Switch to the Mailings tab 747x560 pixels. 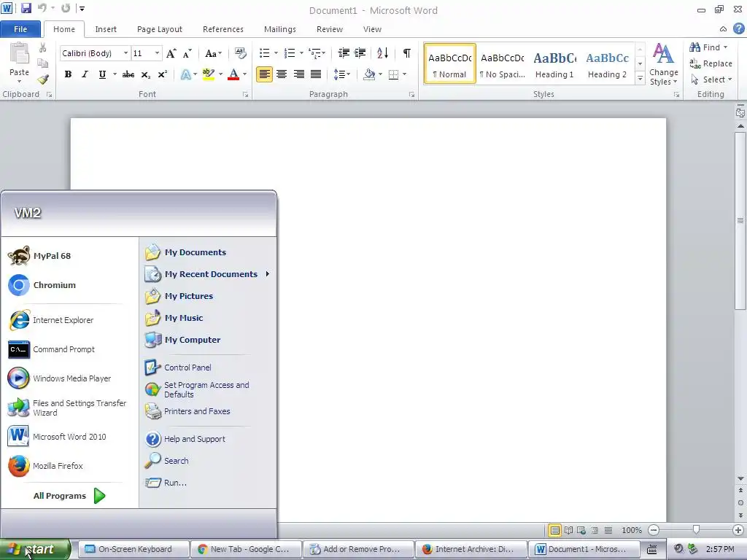point(280,29)
